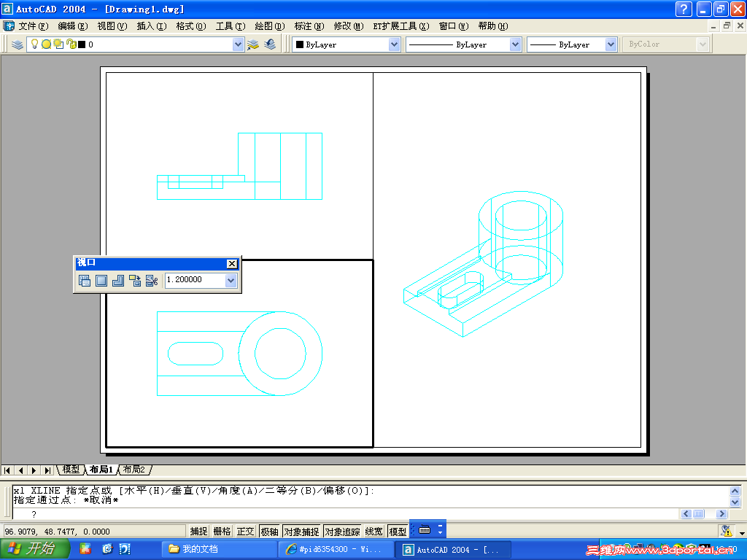
Task: Click the communication center tray icon
Action: (x=726, y=531)
